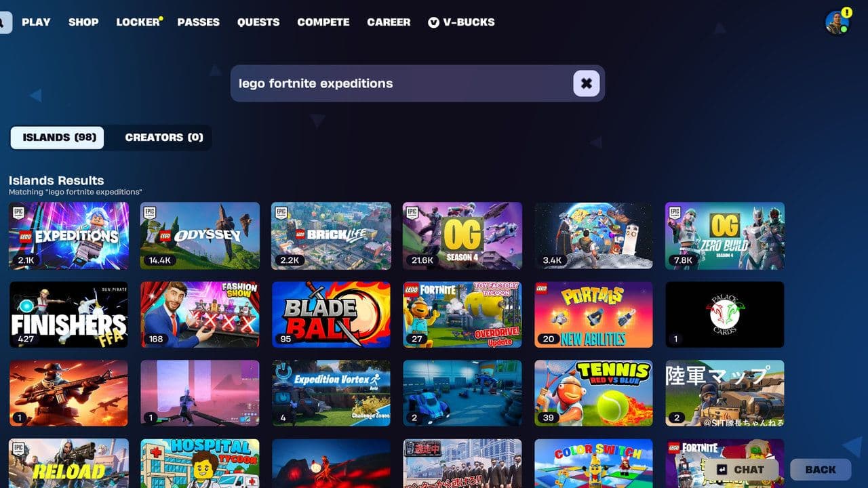Open the player profile avatar icon
The width and height of the screenshot is (868, 488).
pos(837,22)
